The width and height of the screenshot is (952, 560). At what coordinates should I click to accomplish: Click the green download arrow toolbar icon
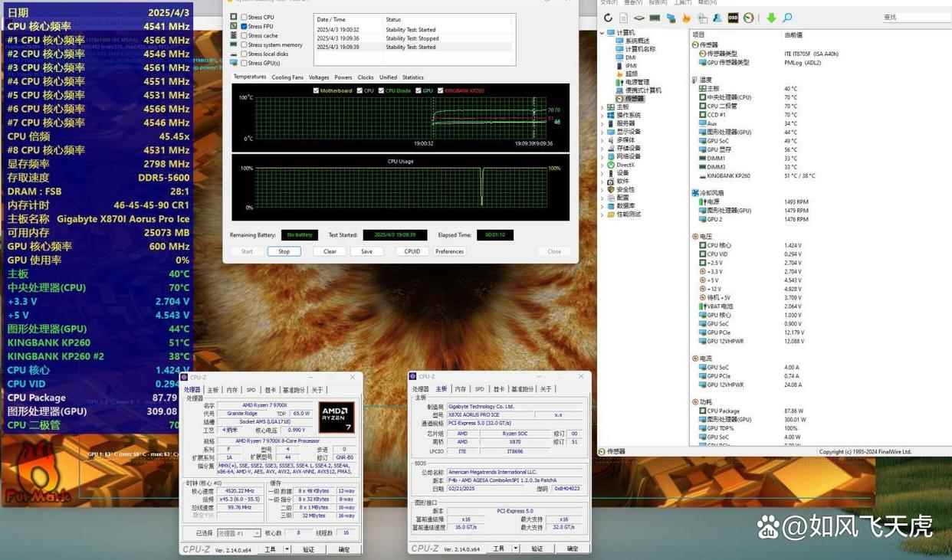pos(771,18)
